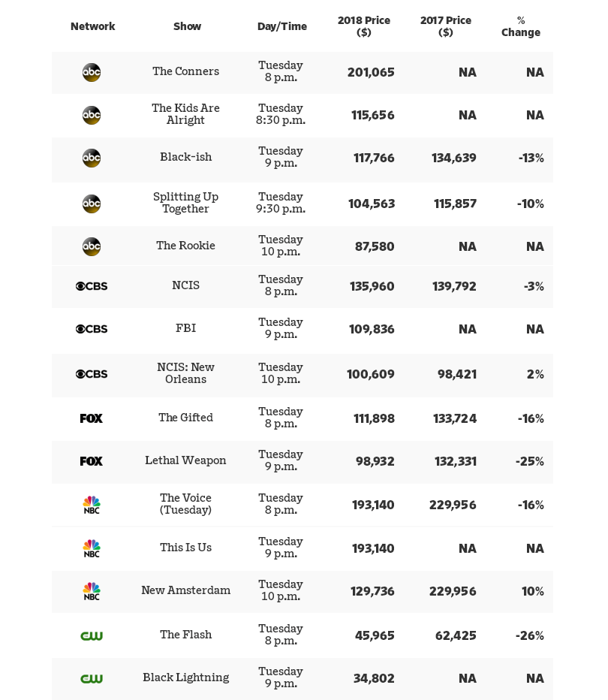
Task: Click the NBC logo in New Amsterdam row
Action: coord(92,591)
